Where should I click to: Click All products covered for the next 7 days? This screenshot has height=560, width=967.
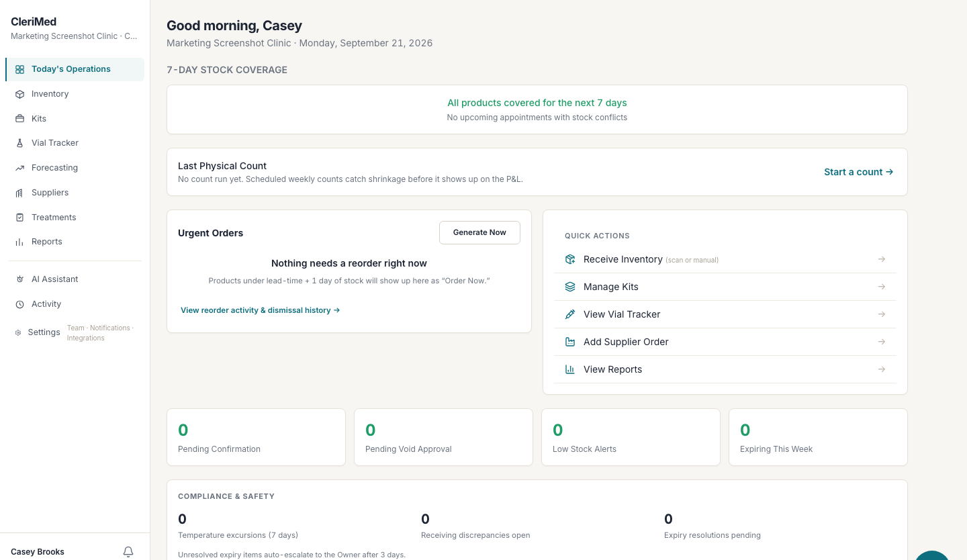[537, 103]
